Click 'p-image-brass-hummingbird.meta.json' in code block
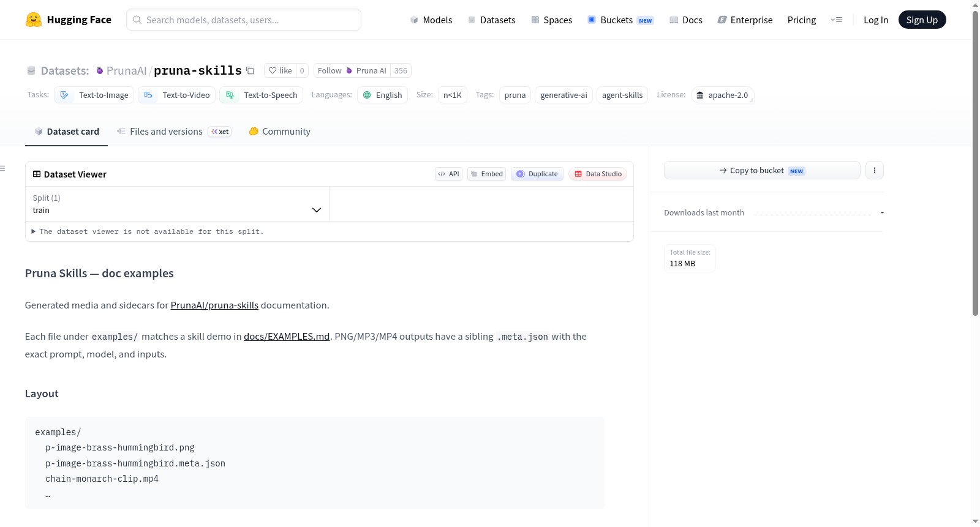The height and width of the screenshot is (527, 980). [135, 463]
